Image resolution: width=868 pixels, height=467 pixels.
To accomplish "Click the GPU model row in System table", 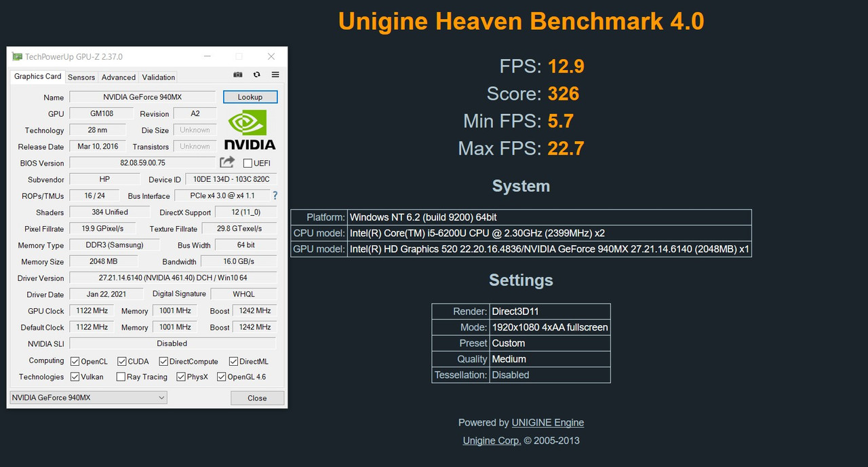I will 521,249.
